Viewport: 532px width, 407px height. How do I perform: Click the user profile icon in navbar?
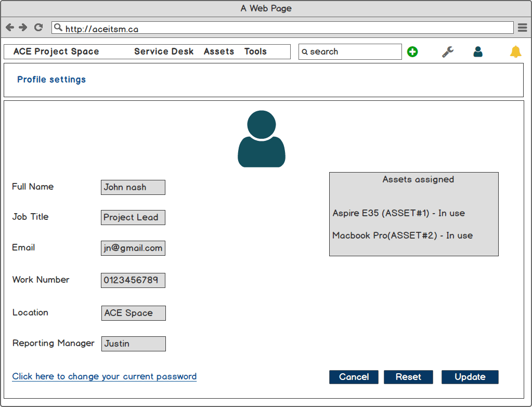point(478,51)
